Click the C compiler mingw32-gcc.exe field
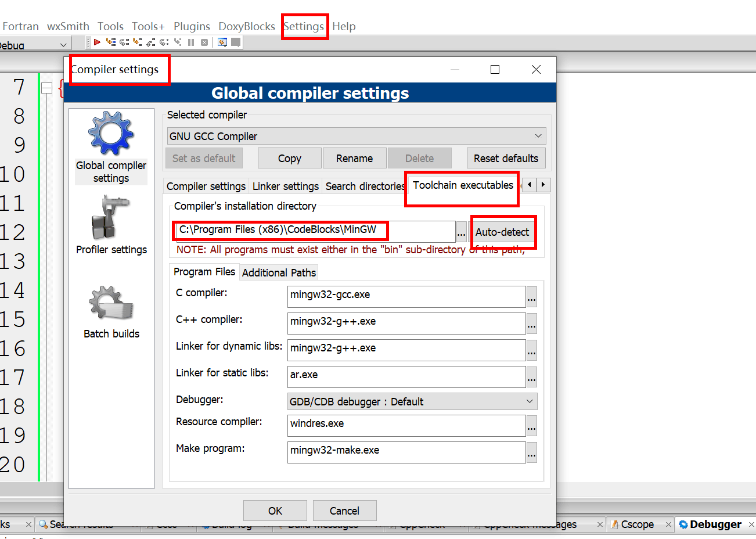 (406, 297)
